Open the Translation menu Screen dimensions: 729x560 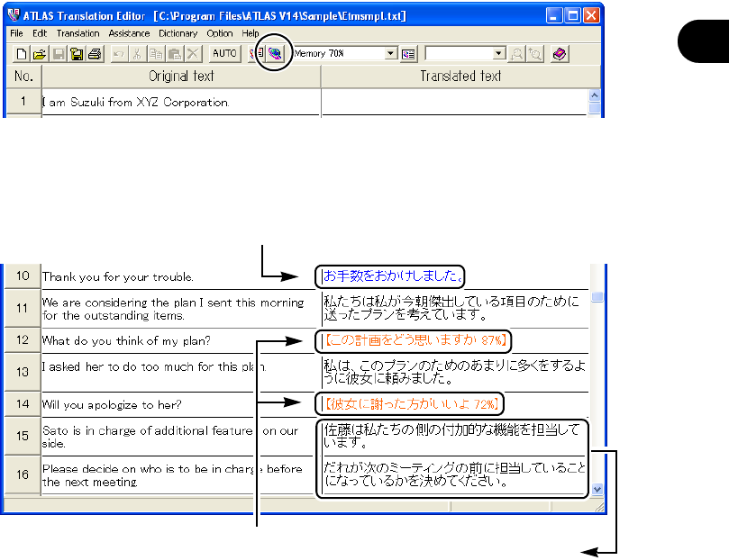78,33
